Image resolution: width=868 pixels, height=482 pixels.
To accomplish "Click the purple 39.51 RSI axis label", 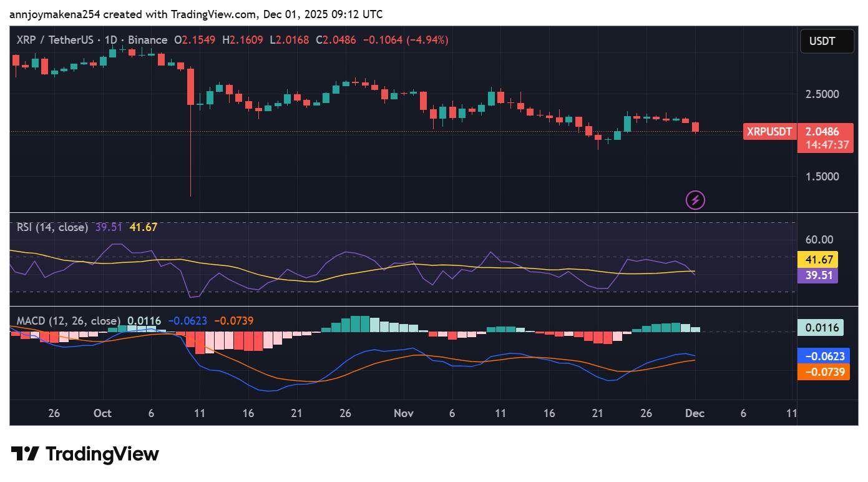I will (817, 275).
